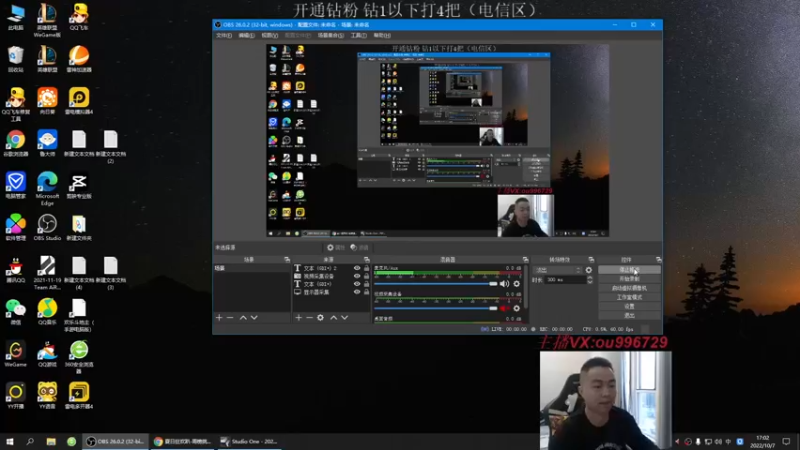Click the stop streaming button

pos(629,269)
